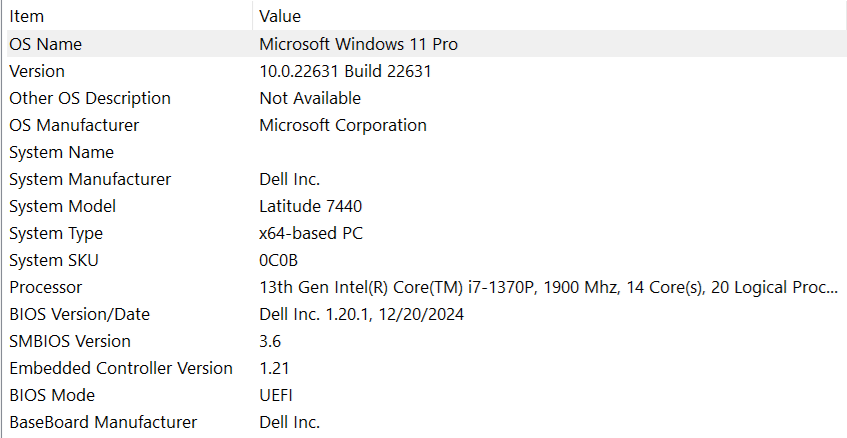
Task: Choose the System Model row
Action: pos(62,206)
